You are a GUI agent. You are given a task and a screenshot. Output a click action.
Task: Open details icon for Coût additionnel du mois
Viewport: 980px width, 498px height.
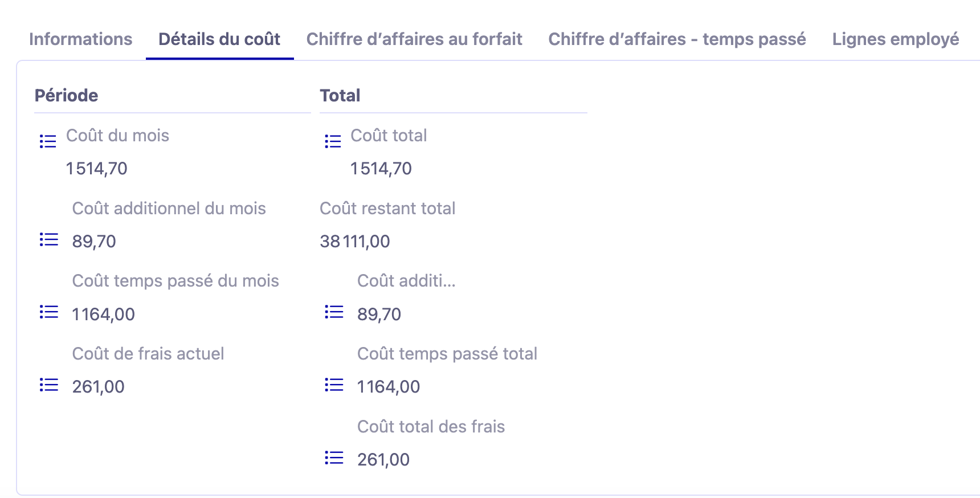pos(49,240)
